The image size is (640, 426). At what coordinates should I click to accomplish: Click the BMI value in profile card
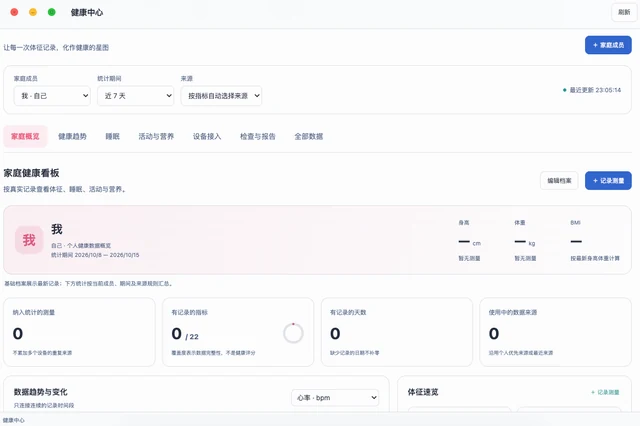click(x=576, y=242)
